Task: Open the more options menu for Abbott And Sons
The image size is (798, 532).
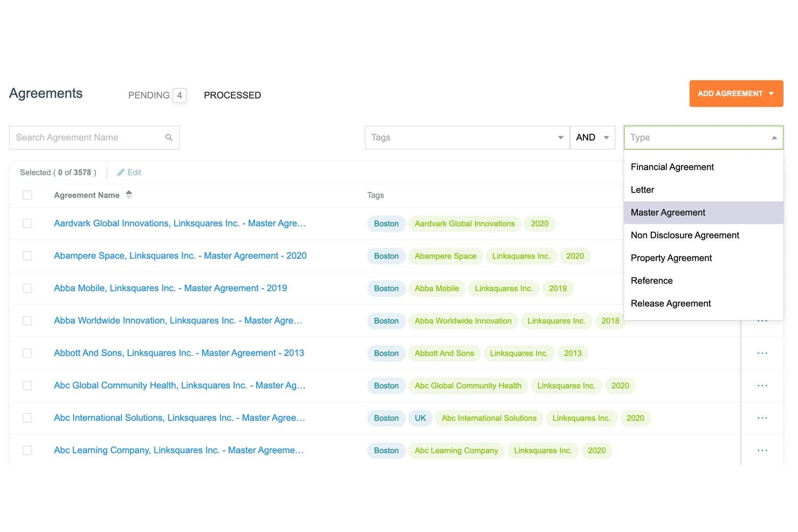Action: click(762, 353)
